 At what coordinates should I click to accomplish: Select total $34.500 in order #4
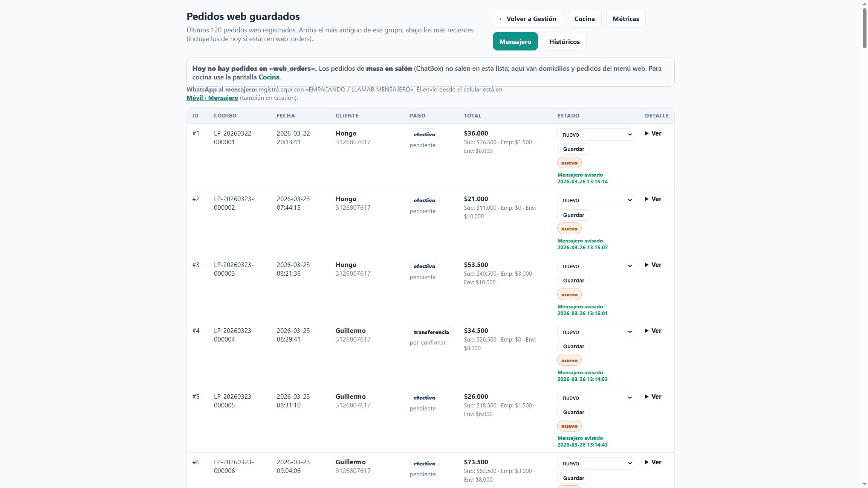pyautogui.click(x=476, y=331)
